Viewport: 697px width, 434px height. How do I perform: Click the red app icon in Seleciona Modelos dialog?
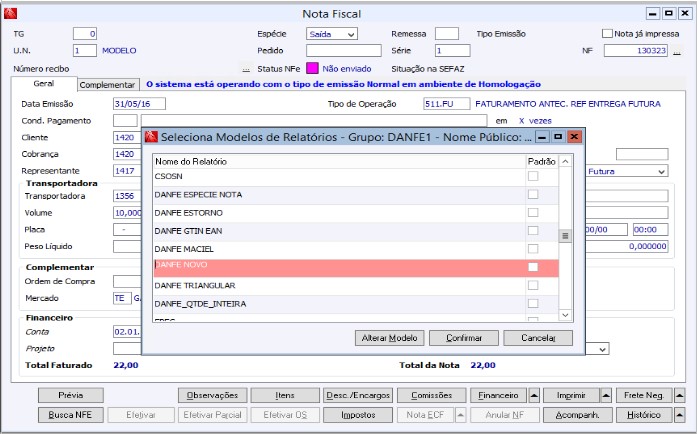152,137
